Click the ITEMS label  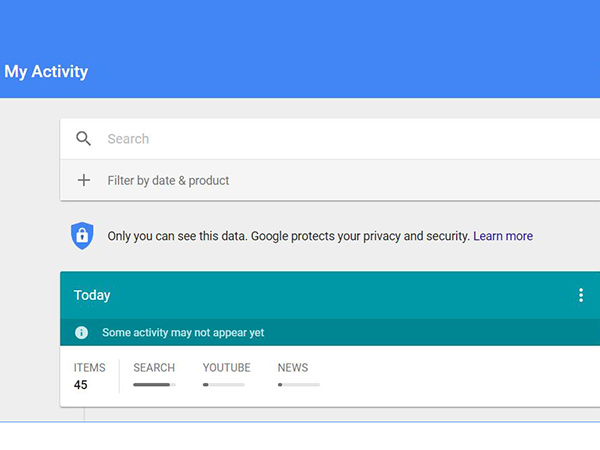coord(89,368)
